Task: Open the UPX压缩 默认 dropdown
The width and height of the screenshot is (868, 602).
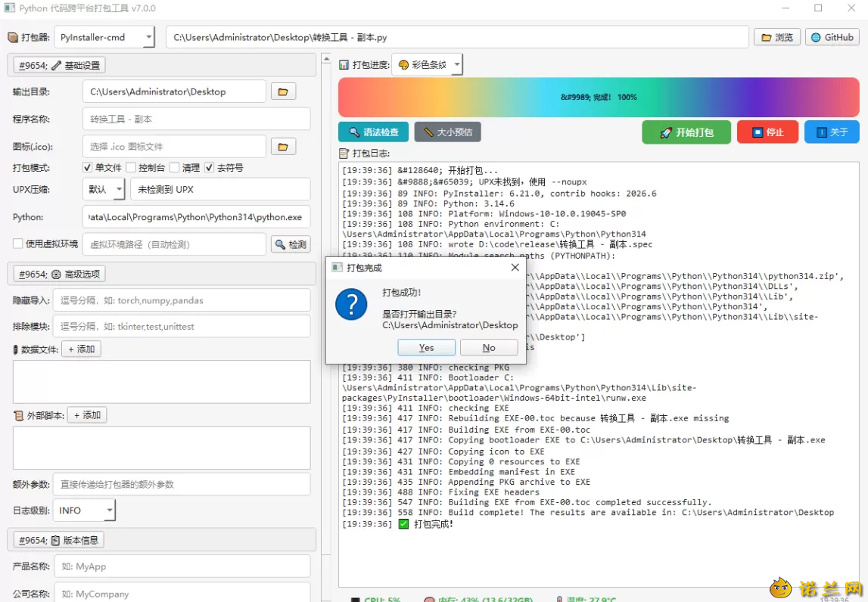Action: click(x=104, y=189)
